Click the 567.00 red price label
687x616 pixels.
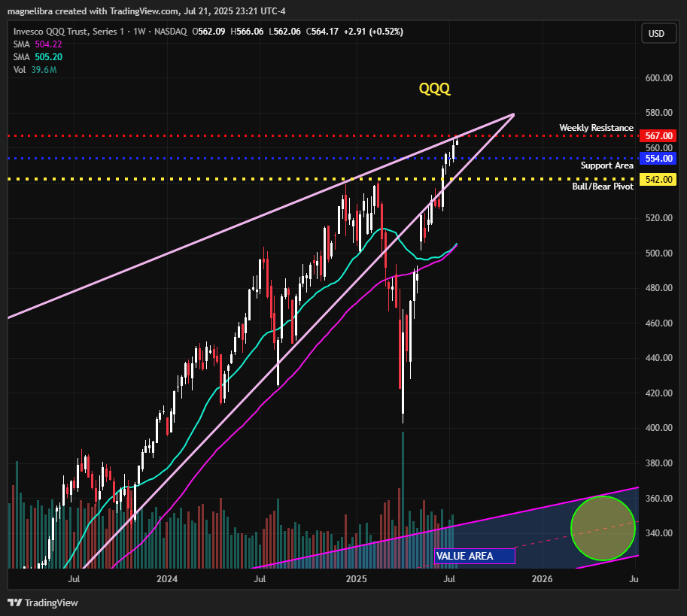[x=658, y=135]
